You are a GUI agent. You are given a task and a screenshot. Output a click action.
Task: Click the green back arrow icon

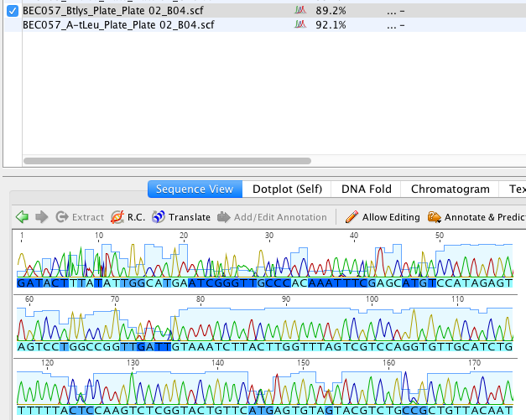pyautogui.click(x=23, y=217)
